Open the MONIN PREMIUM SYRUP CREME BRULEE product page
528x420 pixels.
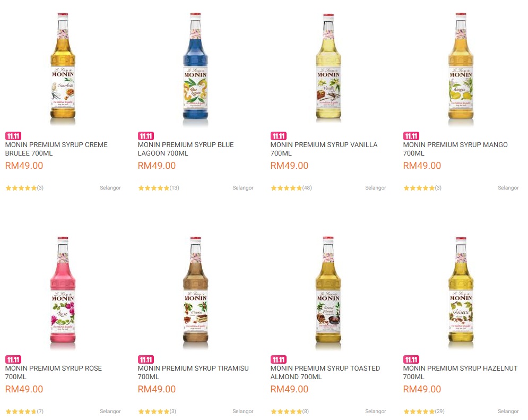pos(56,148)
